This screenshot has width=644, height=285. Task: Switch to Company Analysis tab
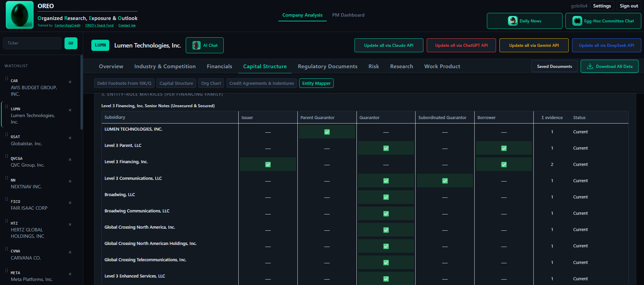click(302, 15)
